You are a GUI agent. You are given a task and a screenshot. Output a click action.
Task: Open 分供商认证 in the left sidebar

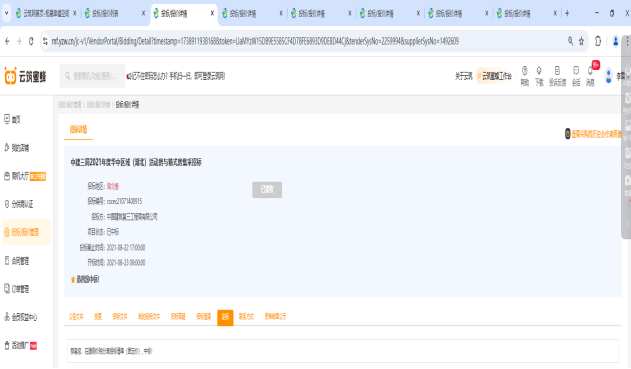click(x=19, y=204)
